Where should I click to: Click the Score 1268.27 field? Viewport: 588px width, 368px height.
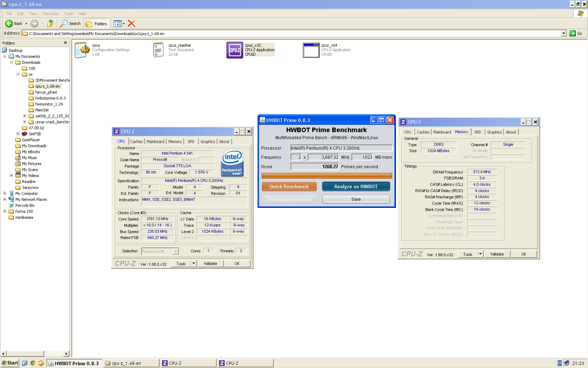click(x=315, y=166)
